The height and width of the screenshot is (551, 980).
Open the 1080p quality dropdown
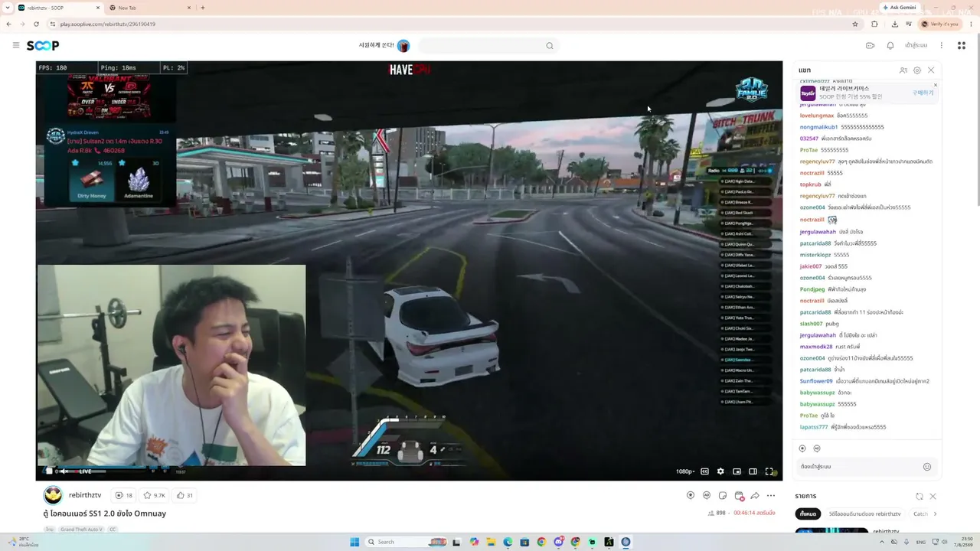(x=685, y=471)
